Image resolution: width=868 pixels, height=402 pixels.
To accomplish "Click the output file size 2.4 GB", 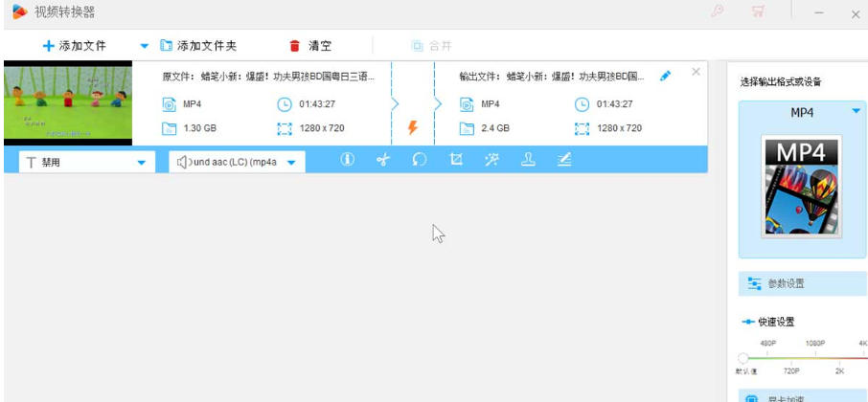I will 495,128.
